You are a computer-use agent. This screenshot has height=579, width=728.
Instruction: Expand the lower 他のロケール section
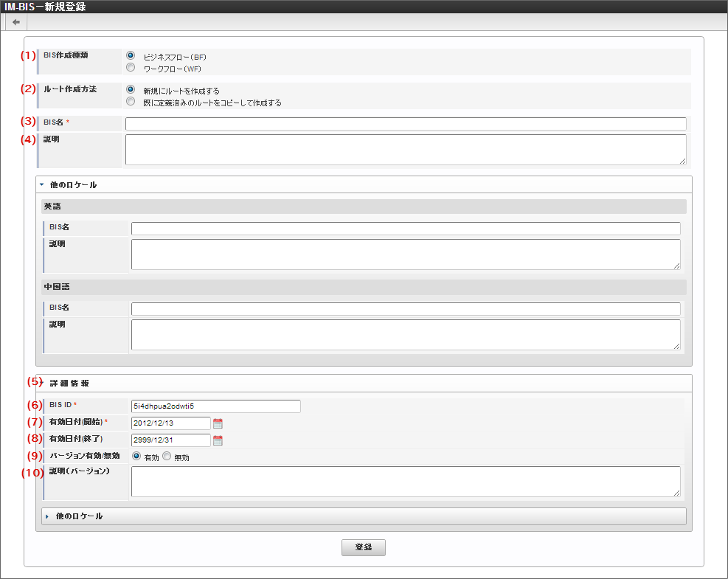(364, 516)
